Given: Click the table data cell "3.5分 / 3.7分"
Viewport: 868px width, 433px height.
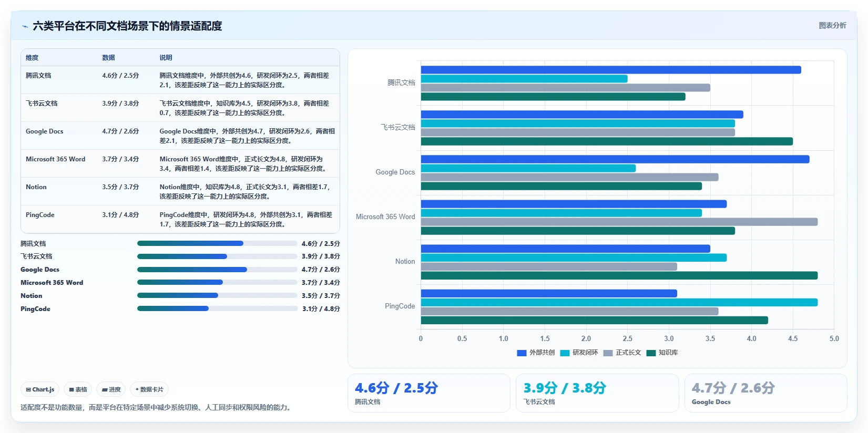Looking at the screenshot, I should point(120,187).
